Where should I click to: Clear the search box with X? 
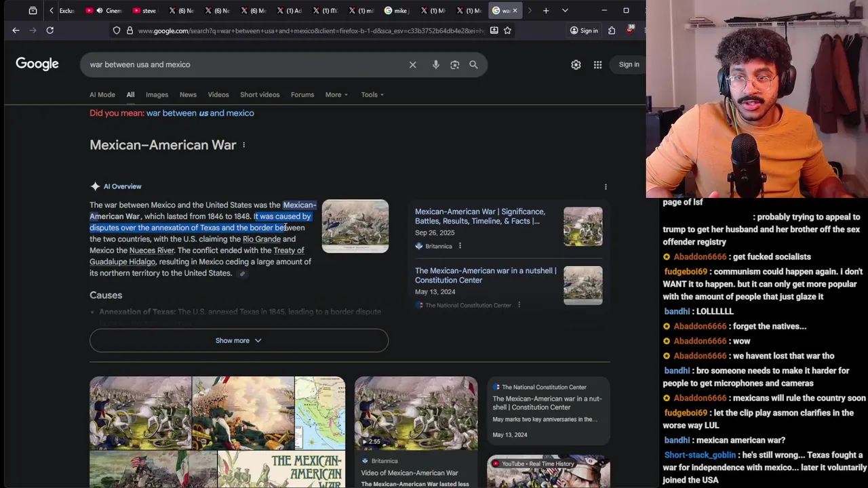412,64
